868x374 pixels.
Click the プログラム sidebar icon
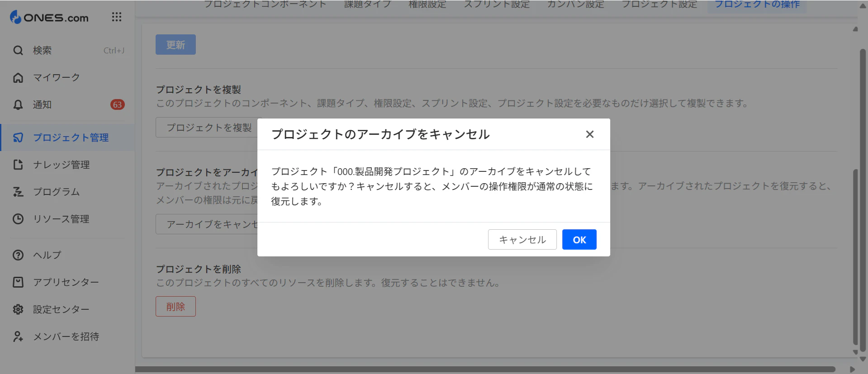[x=18, y=192]
